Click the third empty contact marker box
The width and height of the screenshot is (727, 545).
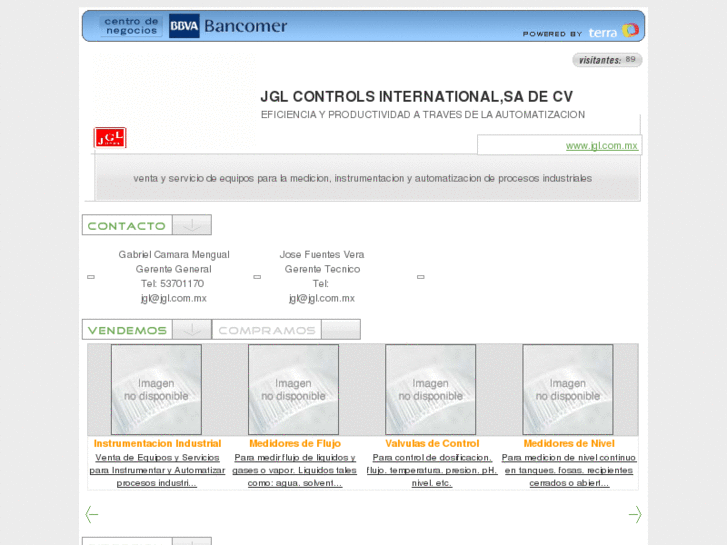[x=421, y=277]
